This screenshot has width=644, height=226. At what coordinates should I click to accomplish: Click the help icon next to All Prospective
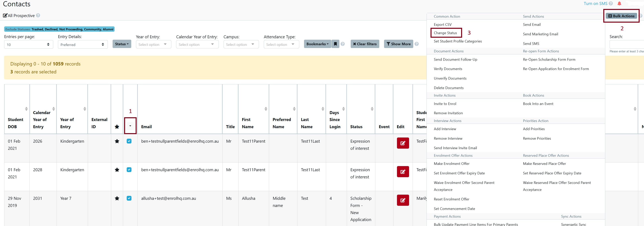(x=38, y=15)
